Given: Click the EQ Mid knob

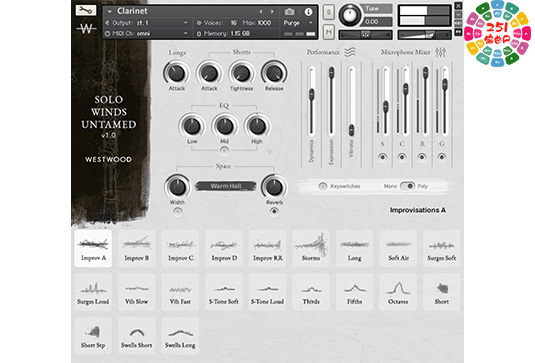Looking at the screenshot, I should [x=225, y=126].
